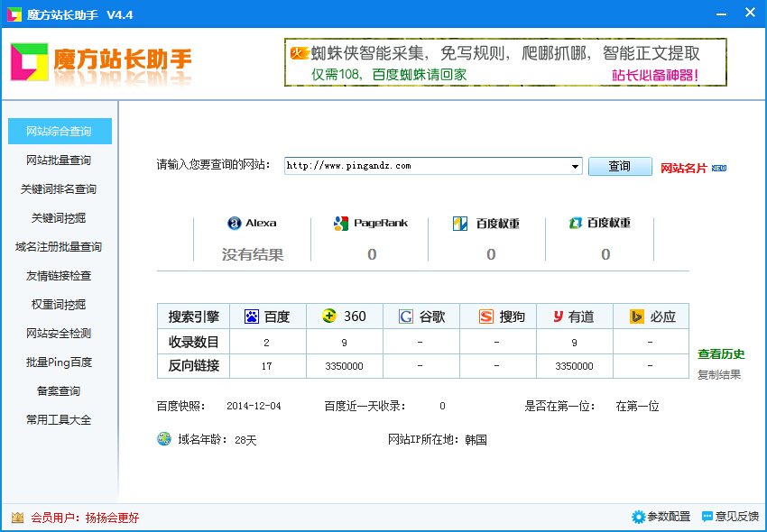
Task: Click the Bing 必应 icon
Action: (636, 316)
